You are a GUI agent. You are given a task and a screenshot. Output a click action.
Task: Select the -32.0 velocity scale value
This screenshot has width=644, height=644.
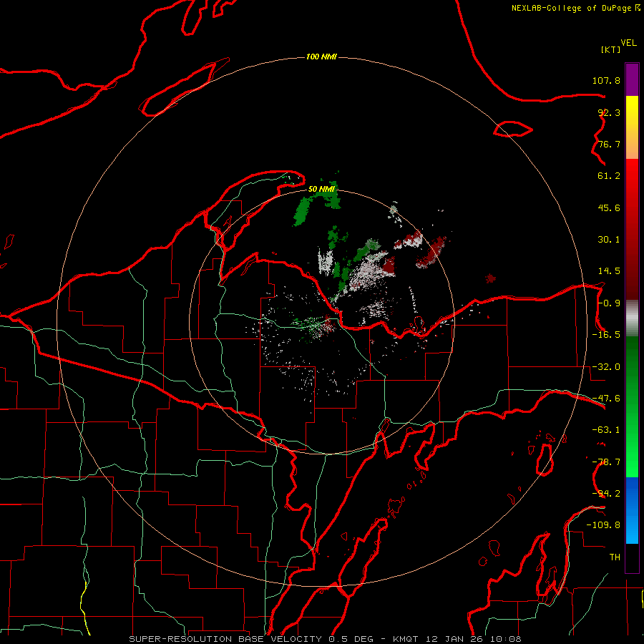tap(606, 367)
